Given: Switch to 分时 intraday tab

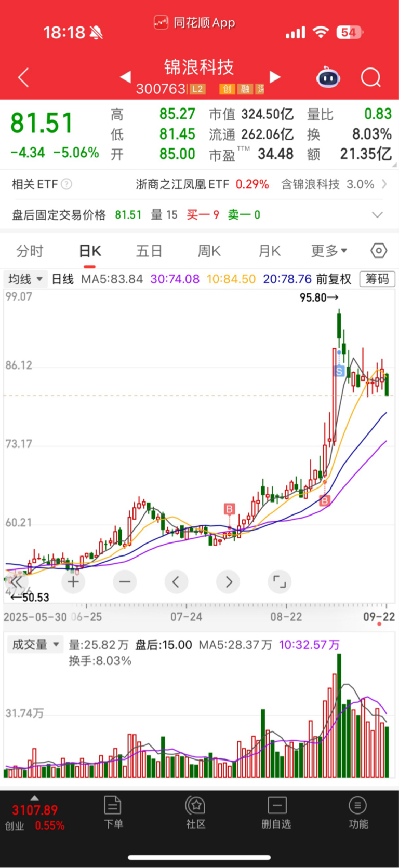Looking at the screenshot, I should (30, 251).
